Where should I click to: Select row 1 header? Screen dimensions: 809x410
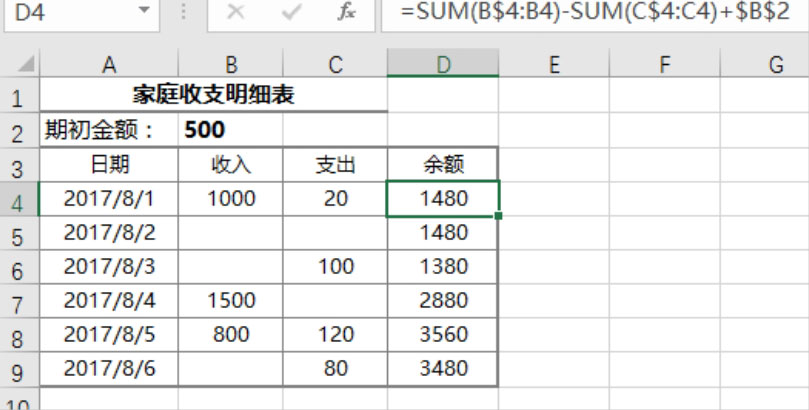[19, 95]
